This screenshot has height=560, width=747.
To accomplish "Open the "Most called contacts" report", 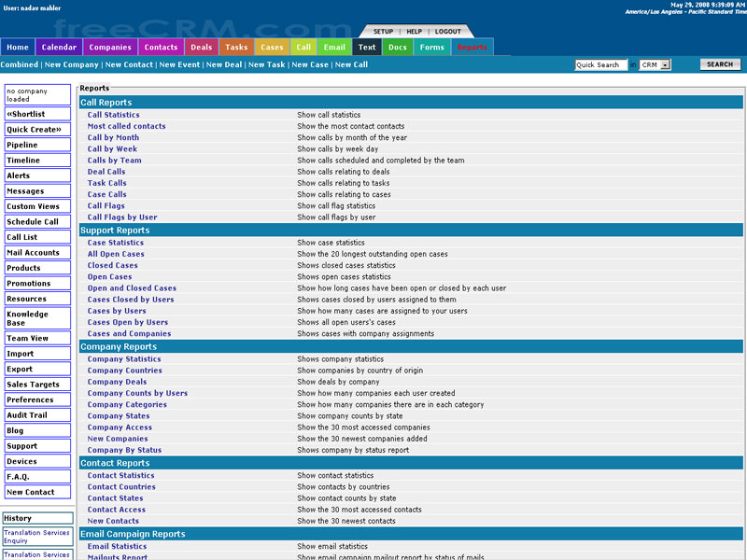I will pyautogui.click(x=126, y=126).
